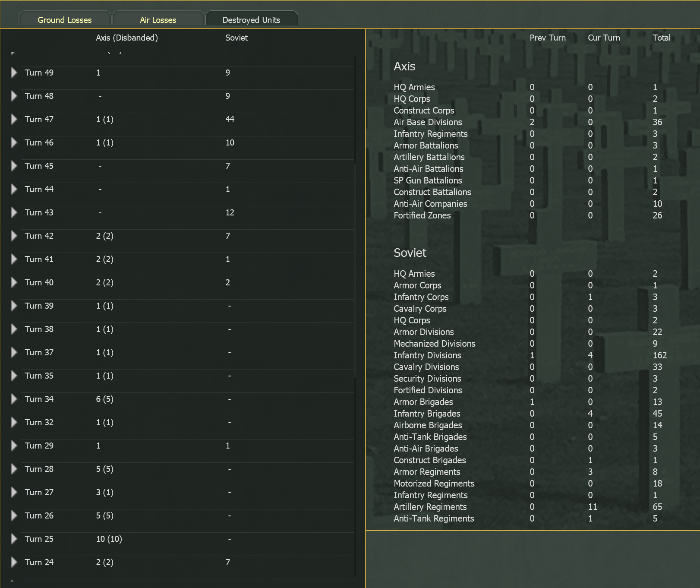Open the Turn 42 disclosure triangle

tap(14, 236)
